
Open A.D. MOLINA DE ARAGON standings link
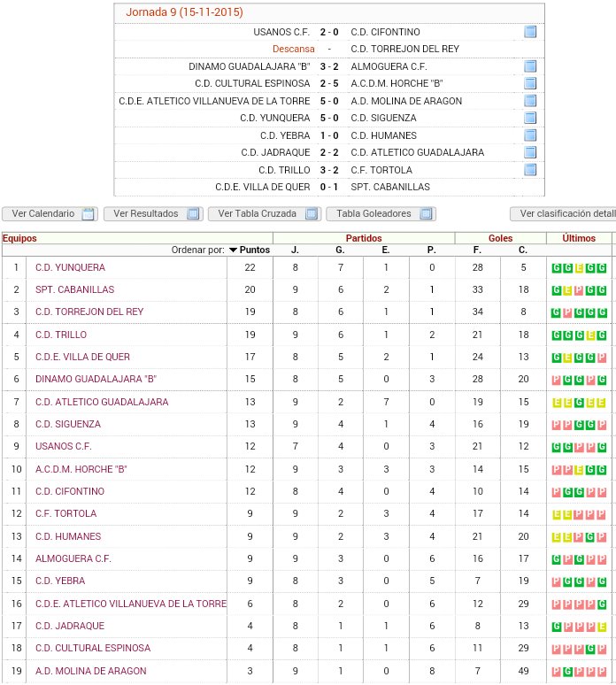pyautogui.click(x=91, y=671)
